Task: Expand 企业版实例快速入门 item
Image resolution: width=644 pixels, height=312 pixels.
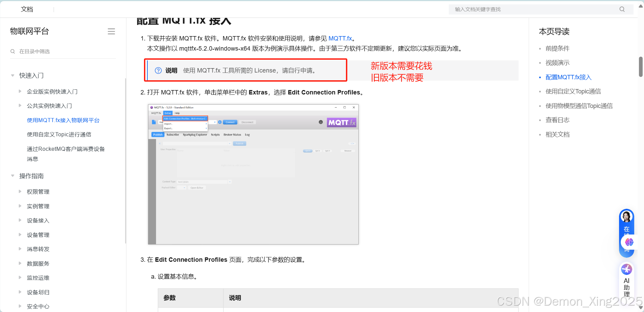Action: click(20, 91)
